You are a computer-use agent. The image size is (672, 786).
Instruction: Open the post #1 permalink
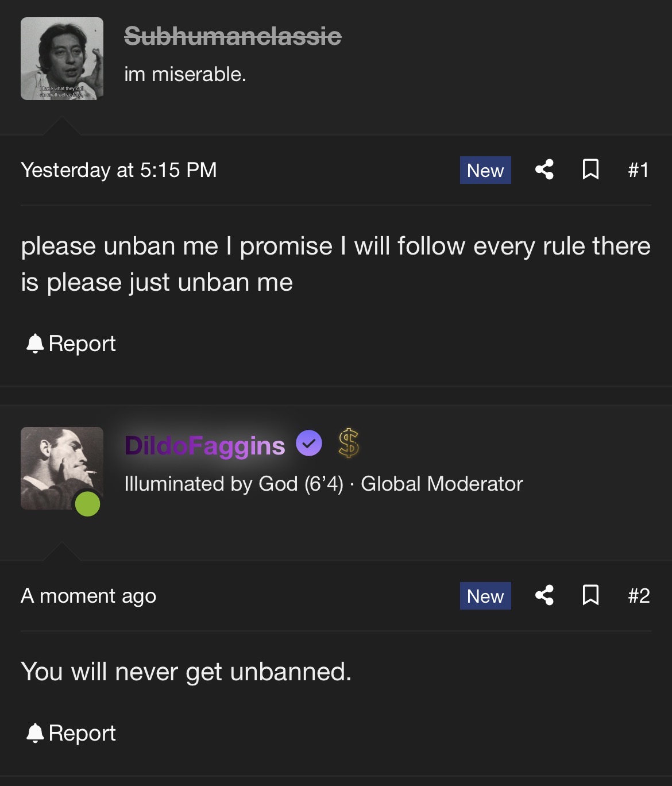coord(638,170)
